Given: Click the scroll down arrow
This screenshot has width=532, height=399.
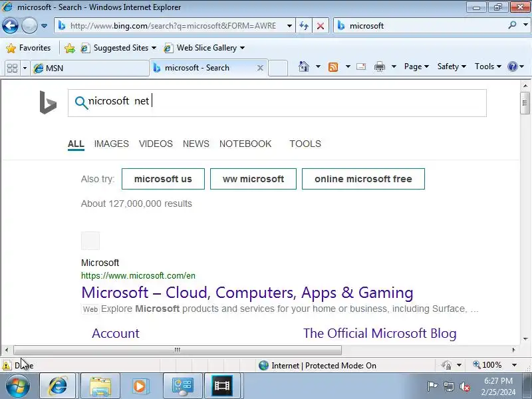Looking at the screenshot, I should coord(525,338).
